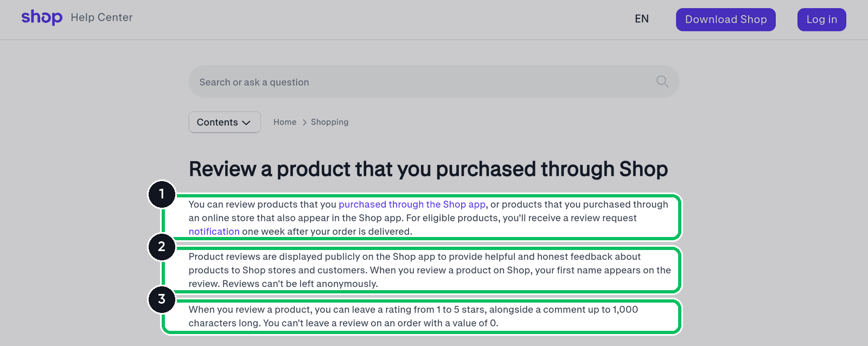Expand the Contents dropdown
The height and width of the screenshot is (346, 868).
pyautogui.click(x=225, y=122)
